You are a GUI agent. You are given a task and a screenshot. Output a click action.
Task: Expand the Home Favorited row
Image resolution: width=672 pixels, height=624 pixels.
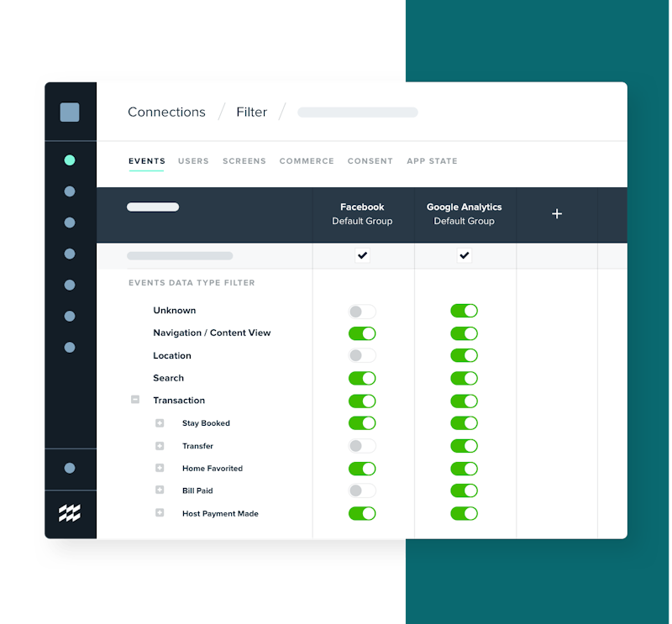[160, 468]
